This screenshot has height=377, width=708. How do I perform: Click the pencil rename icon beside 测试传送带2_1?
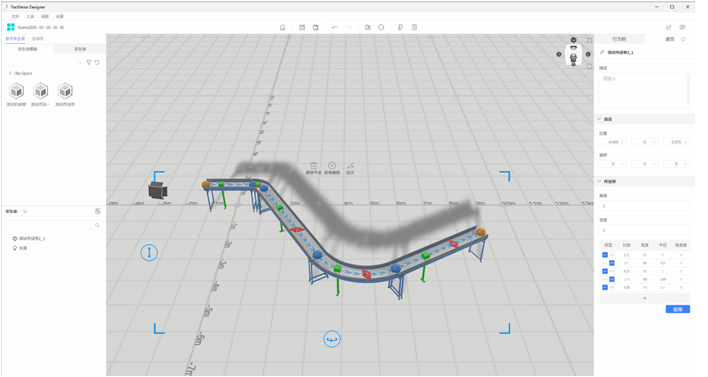coord(602,52)
